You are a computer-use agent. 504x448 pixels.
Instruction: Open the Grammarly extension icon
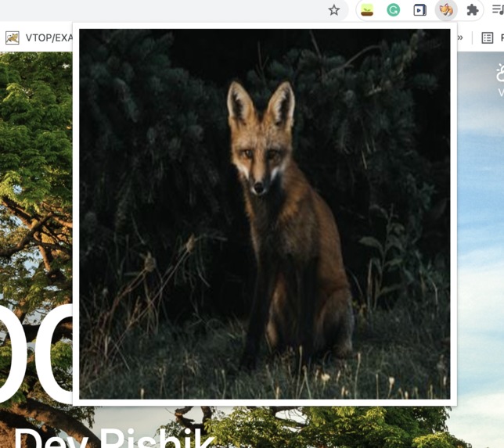[393, 10]
